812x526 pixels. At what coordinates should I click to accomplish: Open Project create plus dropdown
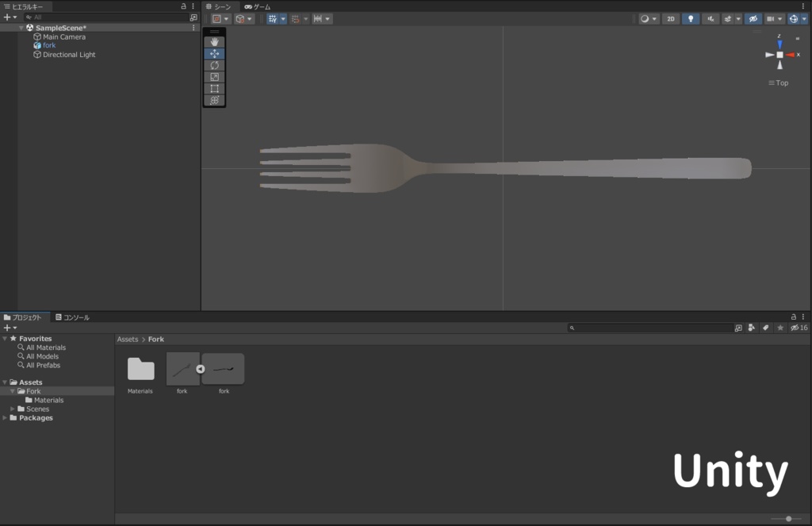click(10, 328)
